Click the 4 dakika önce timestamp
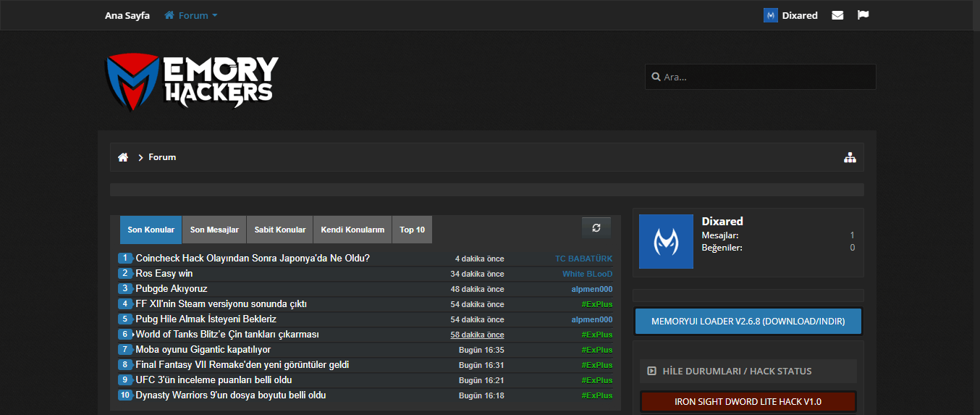Viewport: 980px width, 415px height. (x=479, y=259)
